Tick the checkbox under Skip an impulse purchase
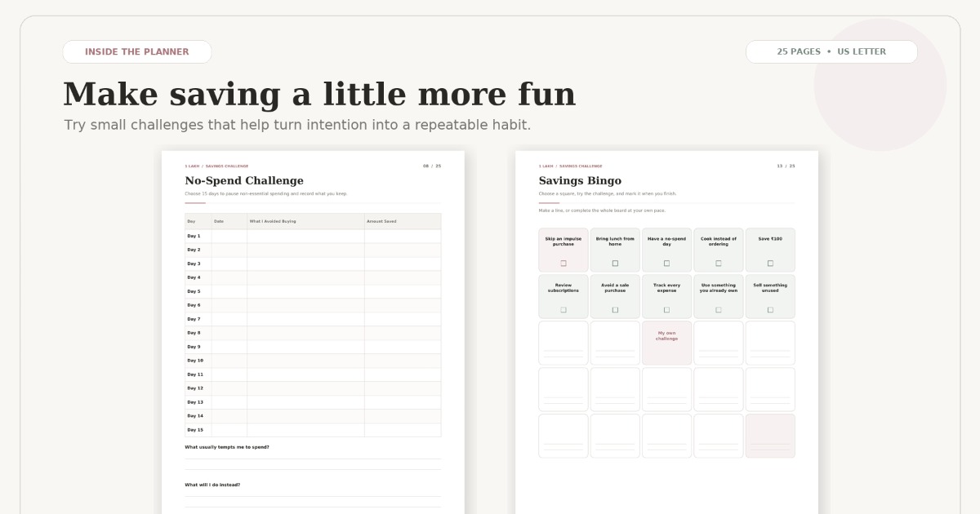Screen dimensions: 980x514 click(x=563, y=263)
